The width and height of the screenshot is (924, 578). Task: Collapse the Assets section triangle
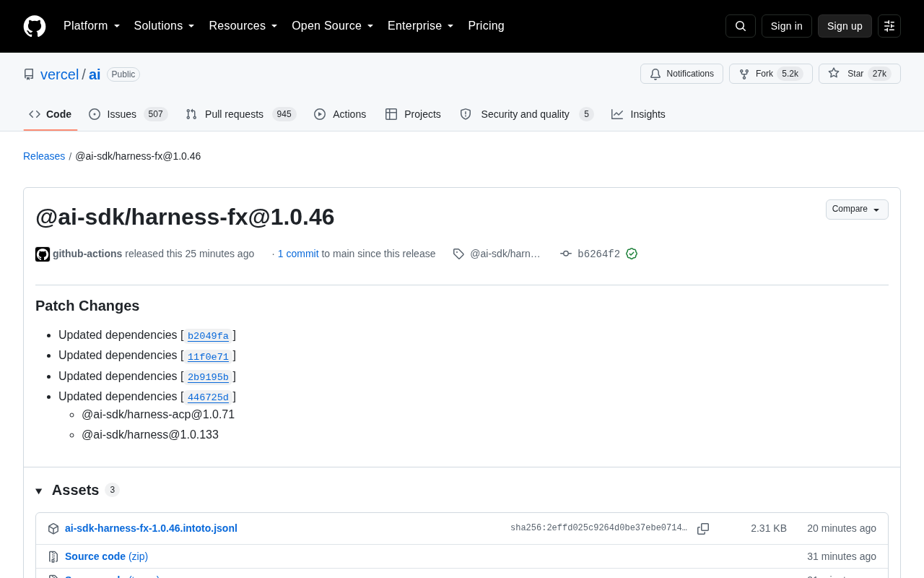click(39, 491)
